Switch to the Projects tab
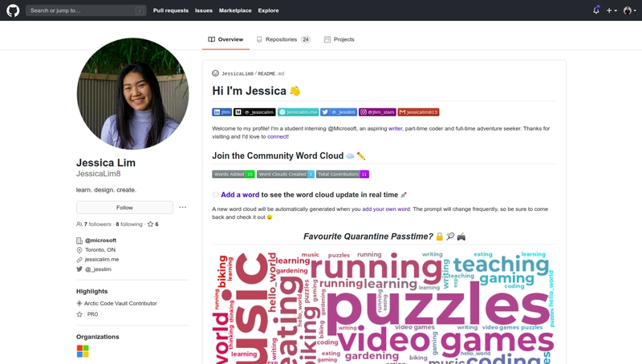642x364 pixels. click(339, 39)
